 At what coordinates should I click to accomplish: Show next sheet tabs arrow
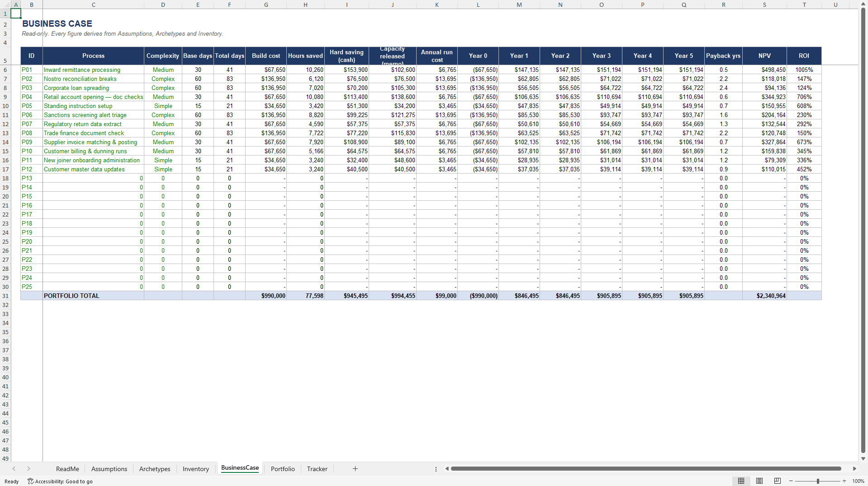pos(28,469)
